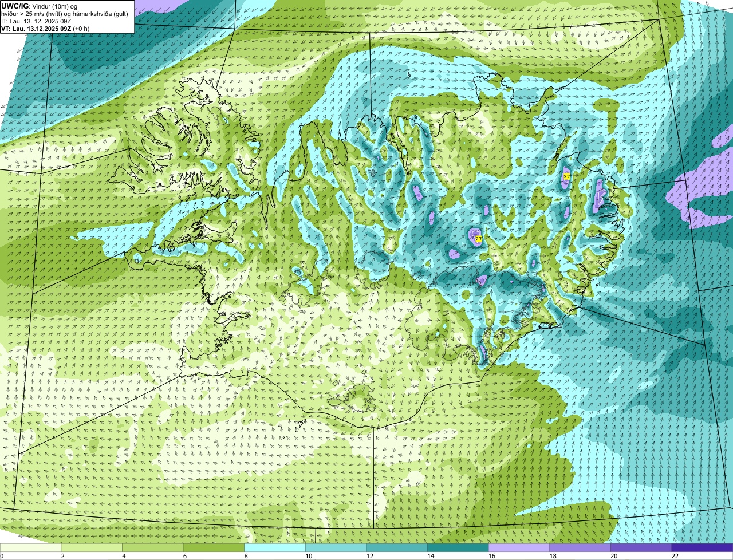Click the '10' label on the wind scale
Screen dimensions: 733x560
[309, 556]
